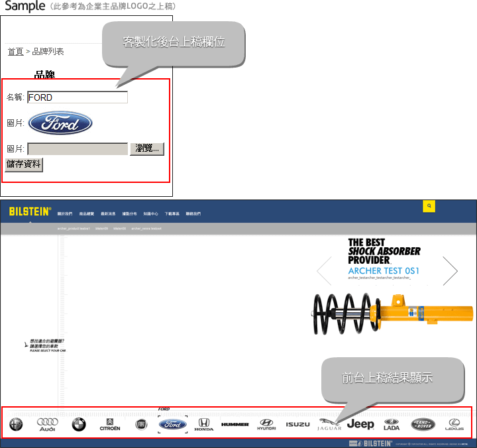Screen dimensions: 477x448
Task: Select the Land Rover brand logo
Action: pos(423,424)
